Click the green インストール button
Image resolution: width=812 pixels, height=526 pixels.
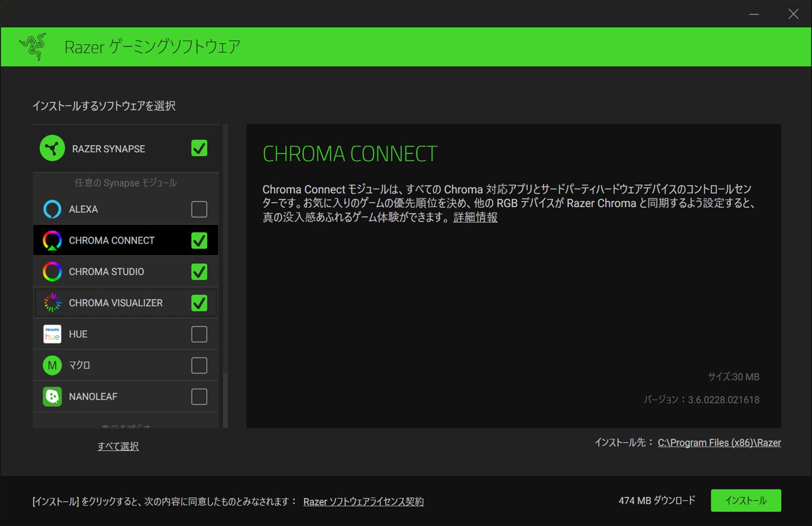point(746,500)
